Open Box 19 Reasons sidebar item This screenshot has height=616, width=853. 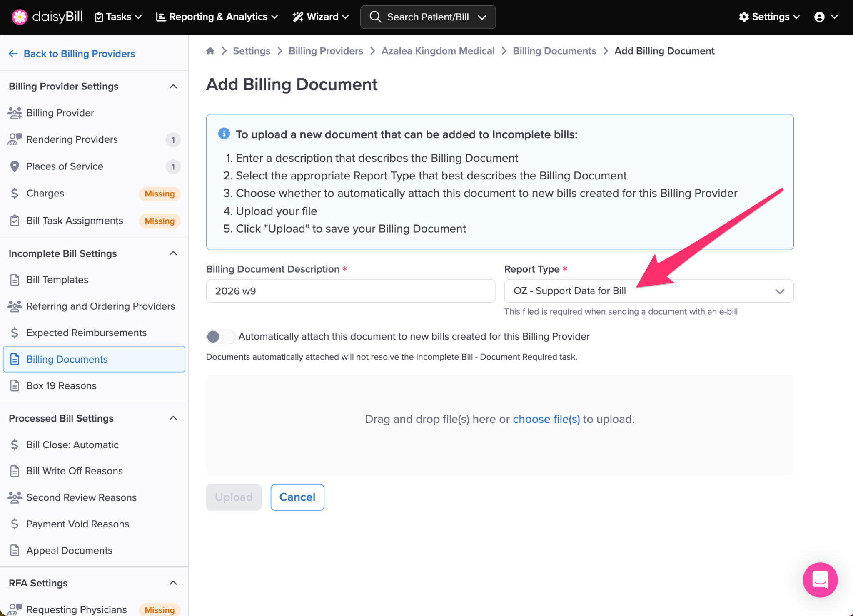pos(61,386)
